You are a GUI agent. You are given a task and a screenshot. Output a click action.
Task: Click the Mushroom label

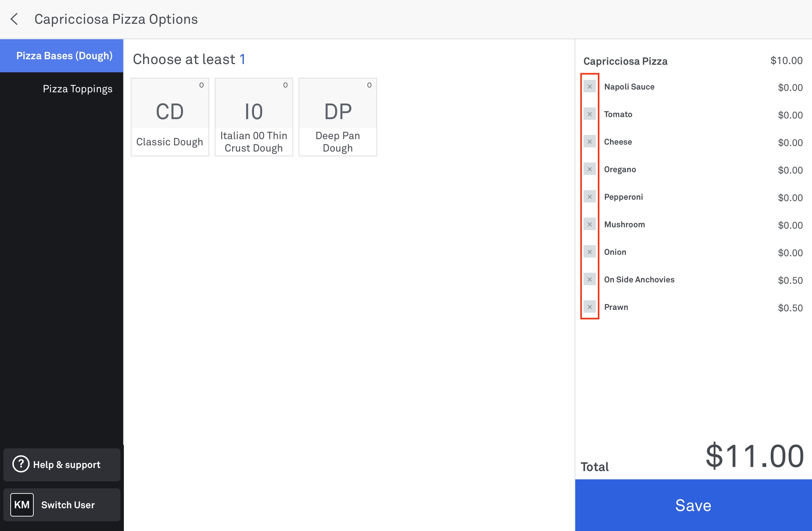click(x=624, y=225)
